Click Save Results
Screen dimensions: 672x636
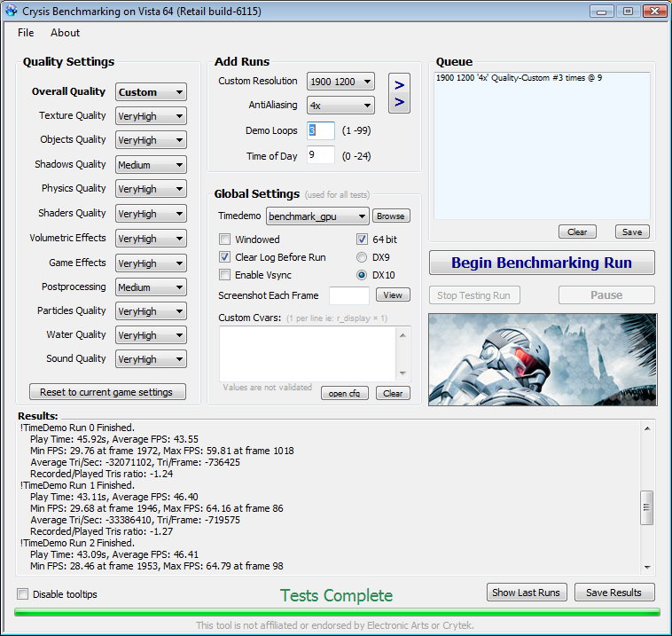[614, 593]
